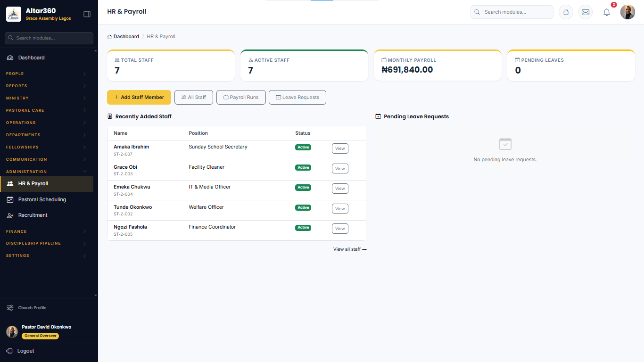The height and width of the screenshot is (362, 644).
Task: View Amaka Ibrahim's staff record
Action: 340,148
